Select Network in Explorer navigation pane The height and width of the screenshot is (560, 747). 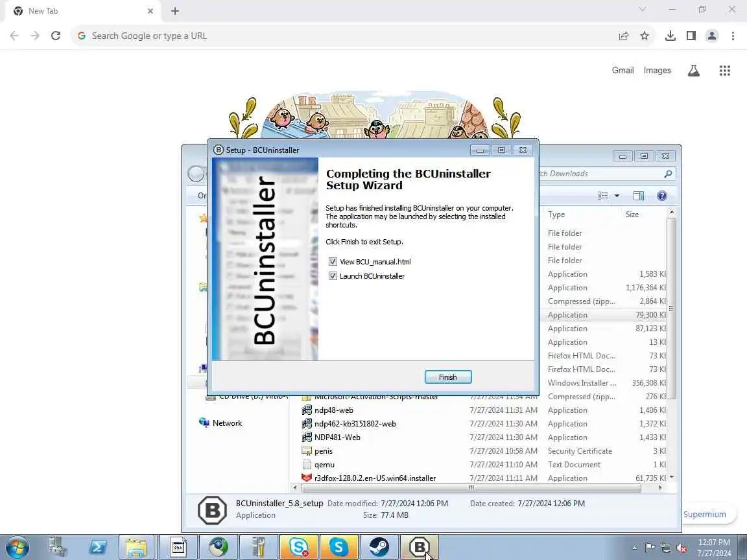point(227,423)
